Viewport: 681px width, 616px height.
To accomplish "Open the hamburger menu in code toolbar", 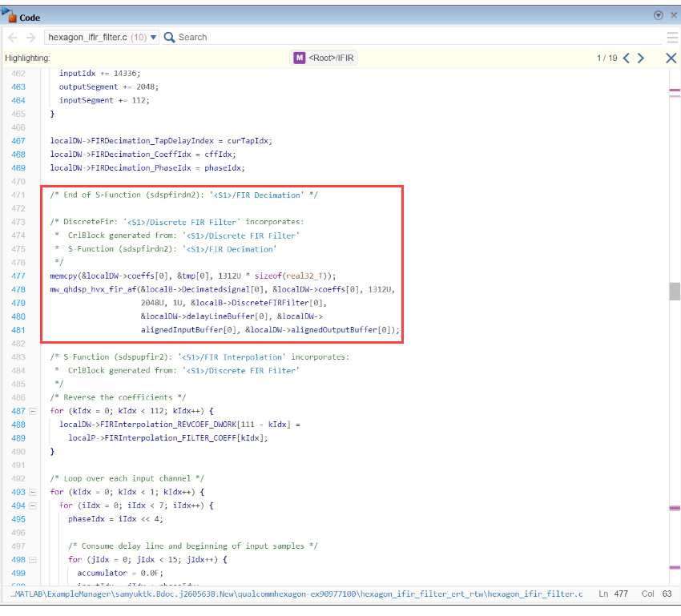I will click(x=672, y=37).
